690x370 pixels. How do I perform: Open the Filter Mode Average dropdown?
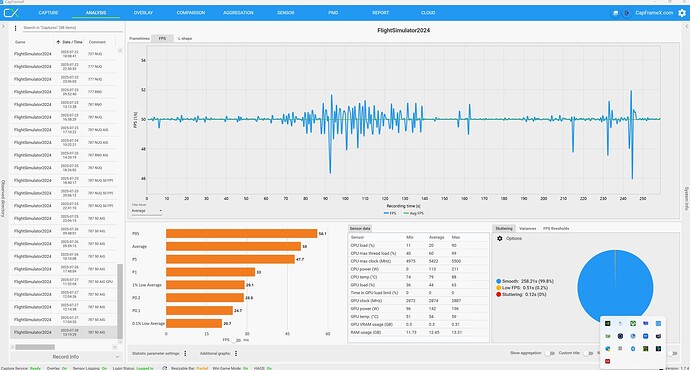[147, 211]
